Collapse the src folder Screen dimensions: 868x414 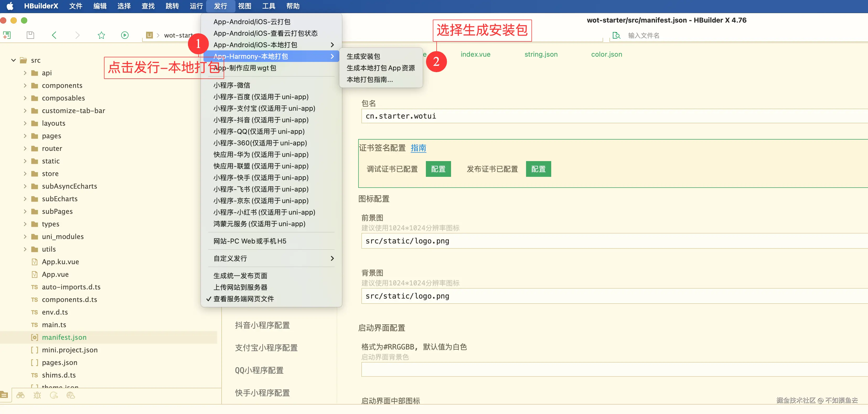coord(13,60)
